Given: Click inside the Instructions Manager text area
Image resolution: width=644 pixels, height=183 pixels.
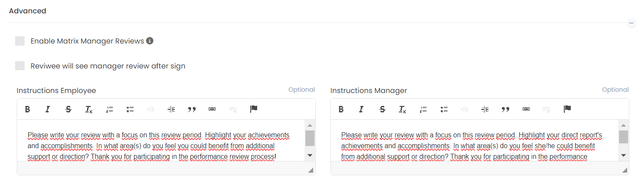Looking at the screenshot, I should 472,146.
